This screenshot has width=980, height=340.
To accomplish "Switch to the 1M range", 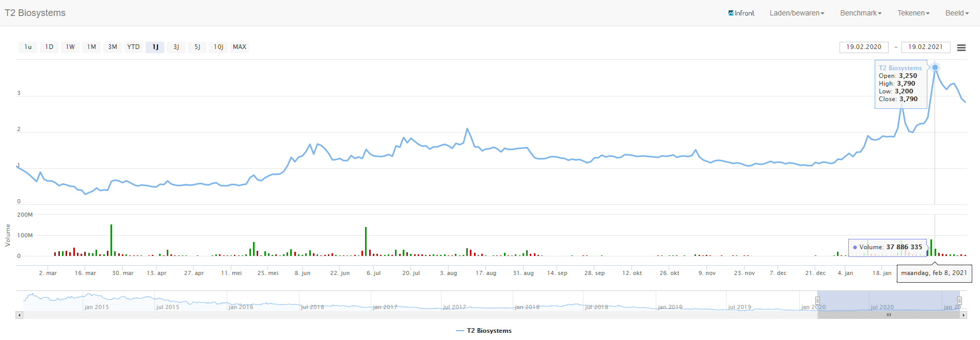I will [91, 47].
